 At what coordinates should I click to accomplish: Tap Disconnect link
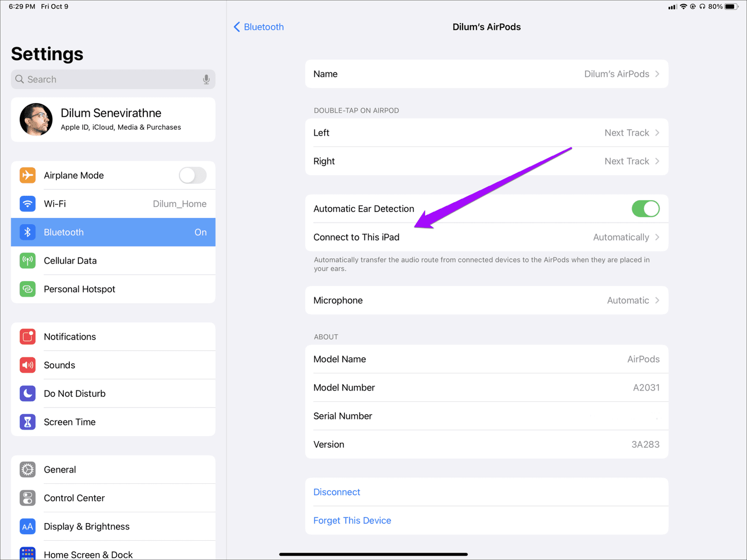click(336, 492)
